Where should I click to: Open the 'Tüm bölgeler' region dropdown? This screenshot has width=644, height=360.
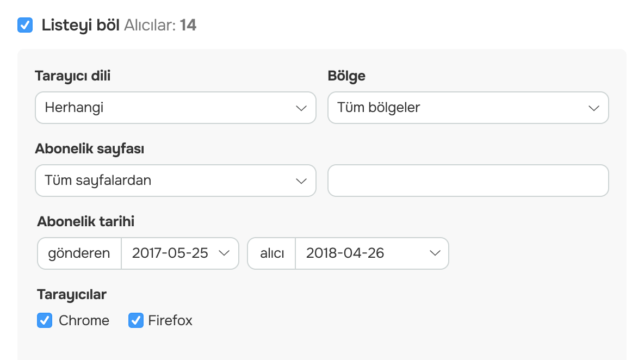tap(468, 108)
